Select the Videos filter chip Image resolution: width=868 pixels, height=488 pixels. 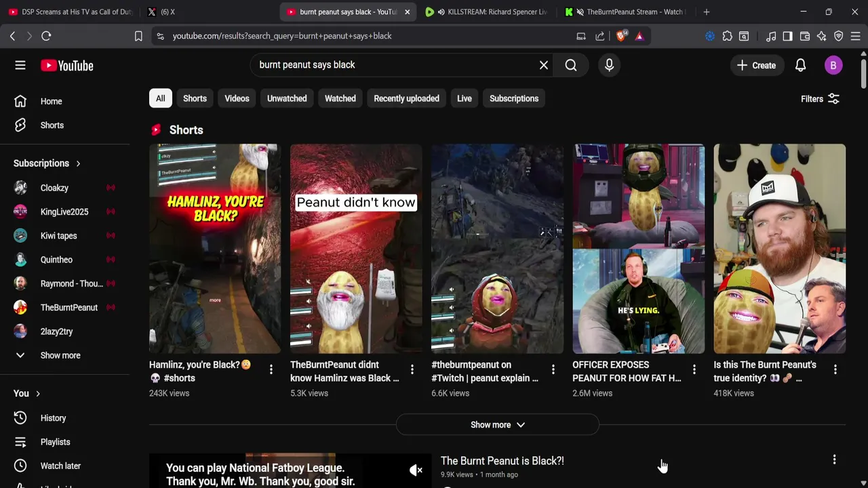click(237, 98)
